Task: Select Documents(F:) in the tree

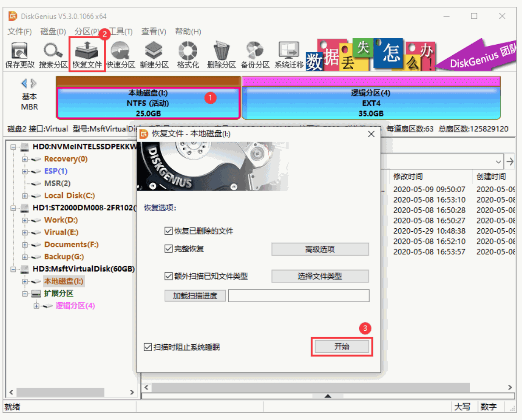Action: point(71,244)
